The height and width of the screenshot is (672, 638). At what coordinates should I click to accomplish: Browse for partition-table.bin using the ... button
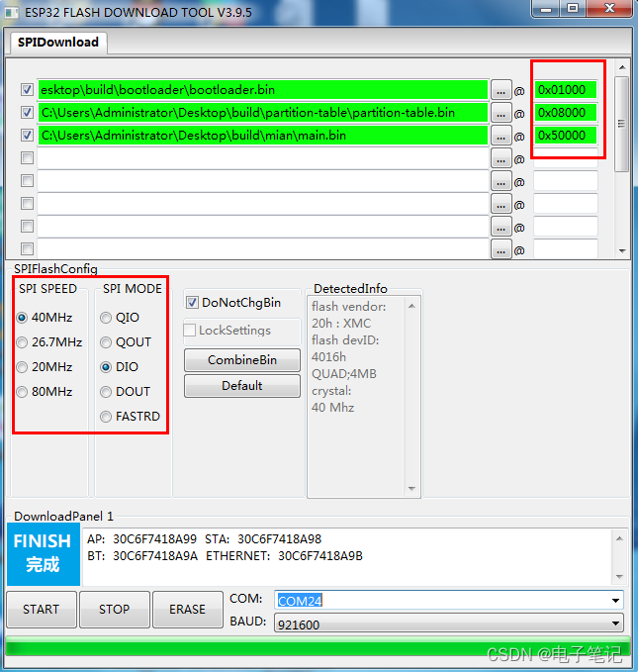[501, 113]
